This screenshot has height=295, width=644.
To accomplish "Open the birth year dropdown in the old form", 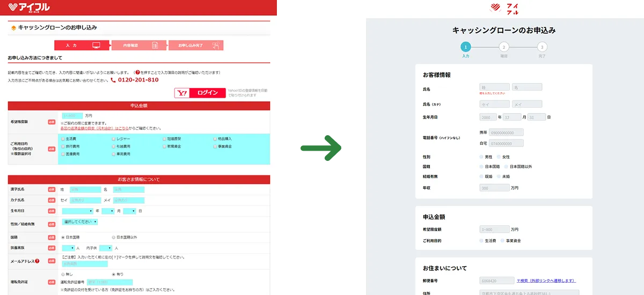I will point(77,211).
